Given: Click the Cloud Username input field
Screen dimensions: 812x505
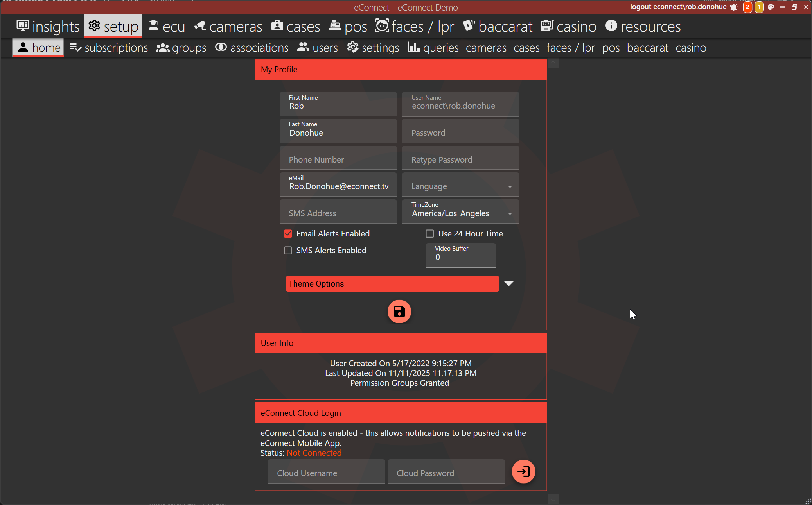Looking at the screenshot, I should [x=326, y=473].
